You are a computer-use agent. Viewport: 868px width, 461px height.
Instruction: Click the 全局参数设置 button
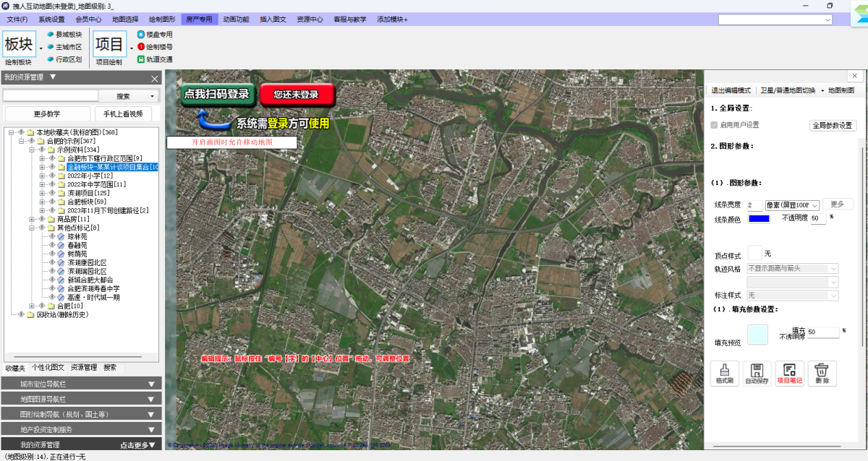(833, 125)
